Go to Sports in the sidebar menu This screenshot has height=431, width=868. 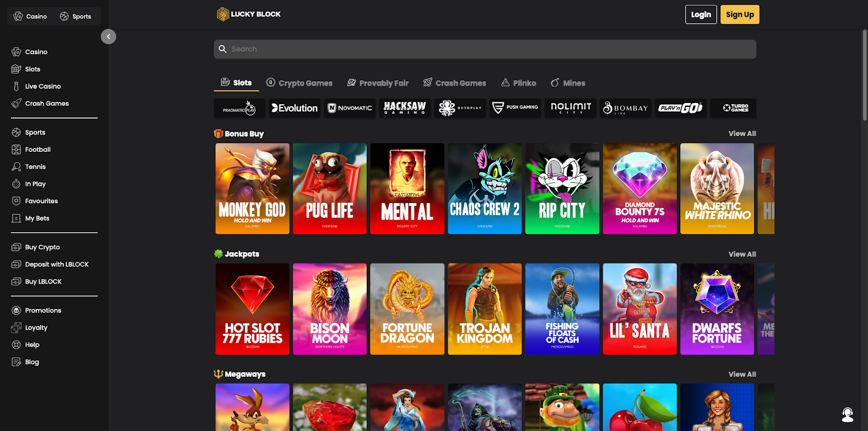29,132
